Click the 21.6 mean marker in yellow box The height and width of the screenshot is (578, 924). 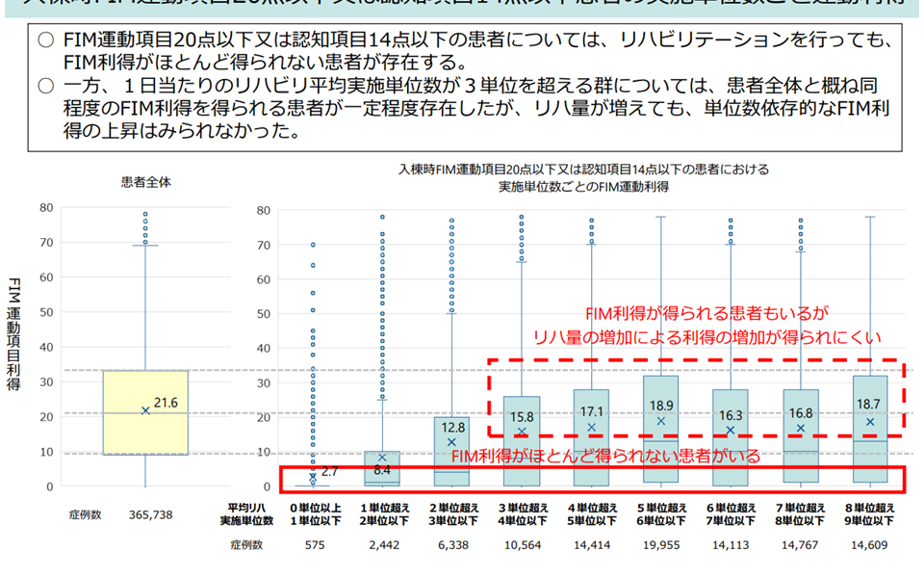(146, 410)
